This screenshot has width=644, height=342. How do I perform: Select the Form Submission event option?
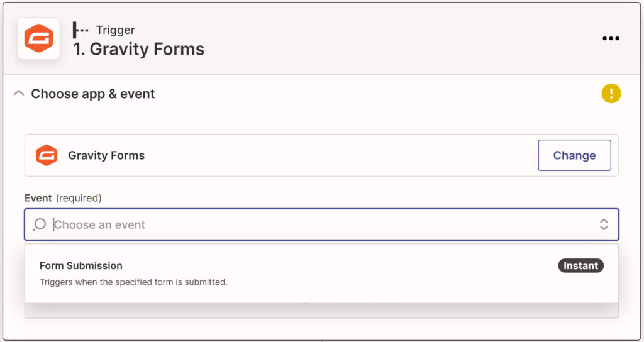321,273
